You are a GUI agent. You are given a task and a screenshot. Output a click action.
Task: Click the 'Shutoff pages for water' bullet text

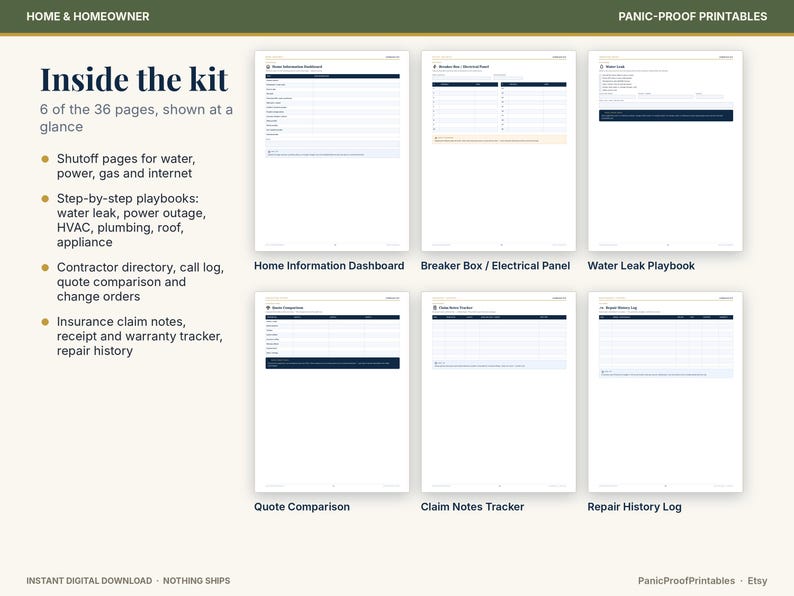coord(126,166)
